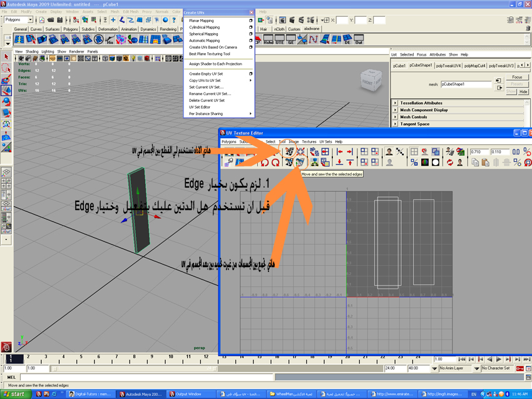The height and width of the screenshot is (399, 532).
Task: Click the shelf trash can icon
Action: pyautogui.click(x=528, y=29)
